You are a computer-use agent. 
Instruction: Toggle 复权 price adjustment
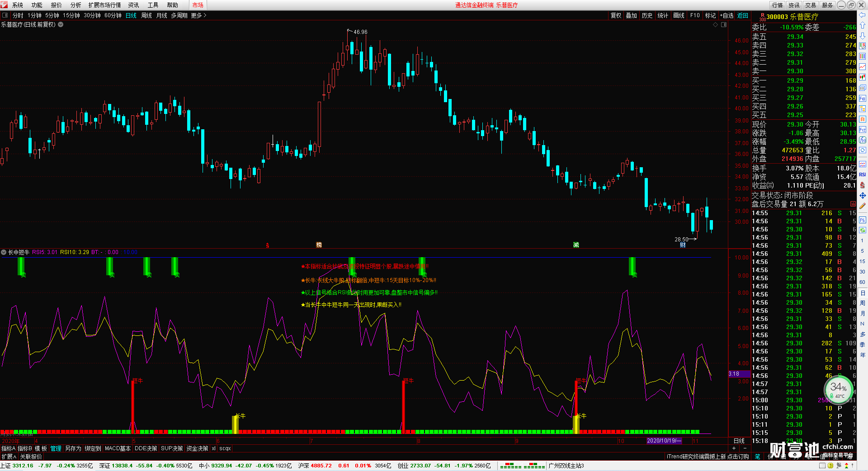click(x=616, y=15)
